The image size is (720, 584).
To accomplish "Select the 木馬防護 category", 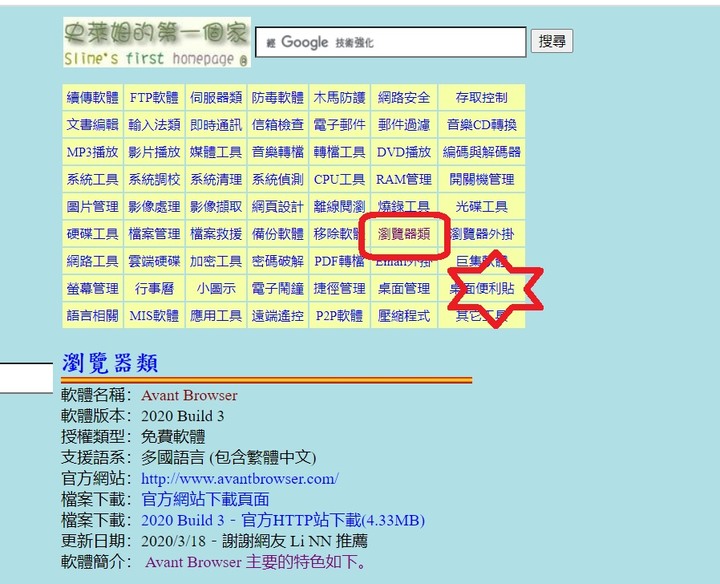I will coord(339,97).
